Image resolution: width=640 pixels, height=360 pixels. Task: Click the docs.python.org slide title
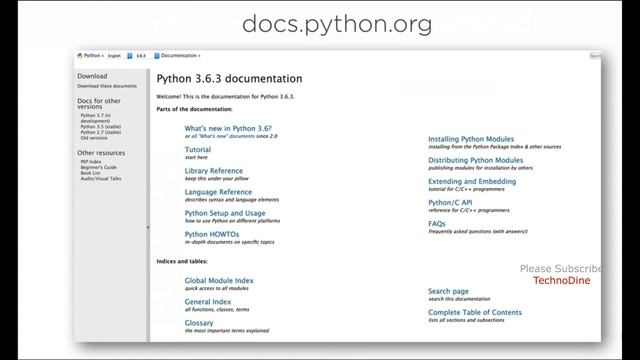pyautogui.click(x=337, y=24)
